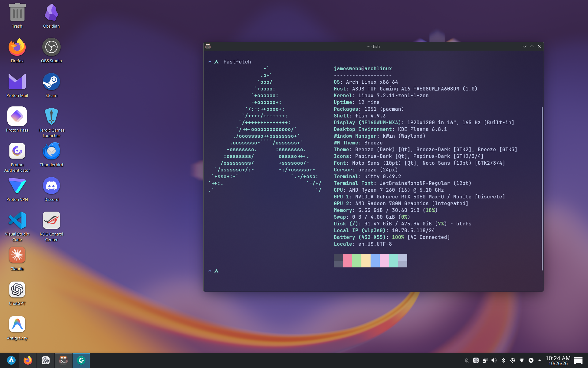Screen dimensions: 588x368
Task: Click the 'Kernel: Linux 7.2.11-zen1-1-zen' line
Action: tap(381, 96)
